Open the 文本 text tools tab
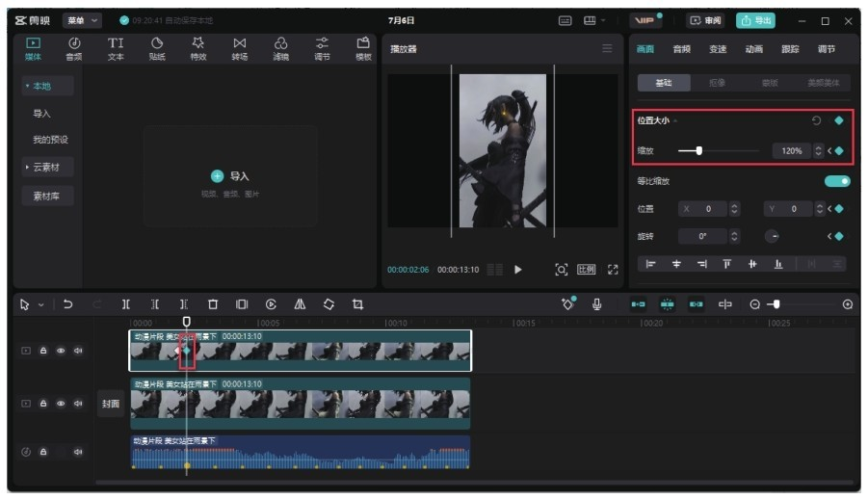This screenshot has height=499, width=868. pos(116,49)
